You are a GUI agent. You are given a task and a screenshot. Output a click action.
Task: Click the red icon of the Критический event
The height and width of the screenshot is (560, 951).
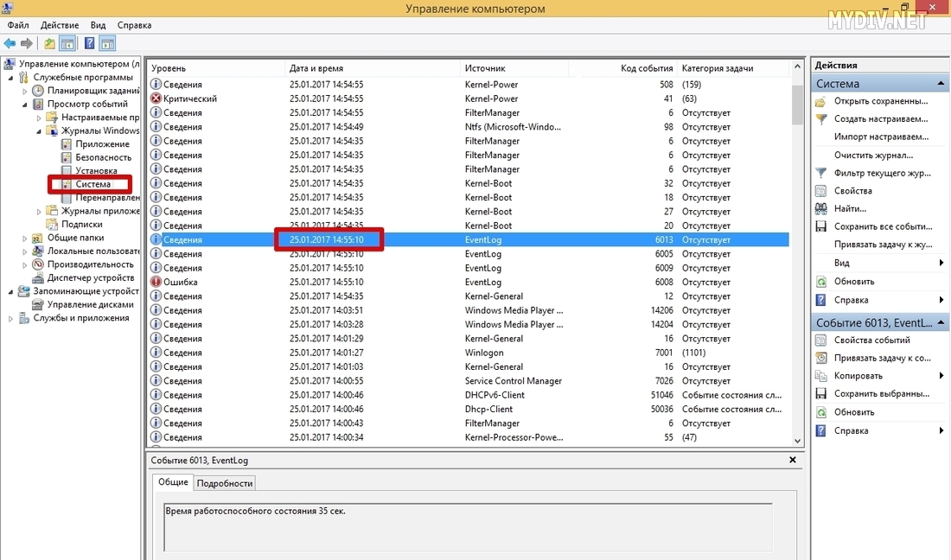click(156, 99)
